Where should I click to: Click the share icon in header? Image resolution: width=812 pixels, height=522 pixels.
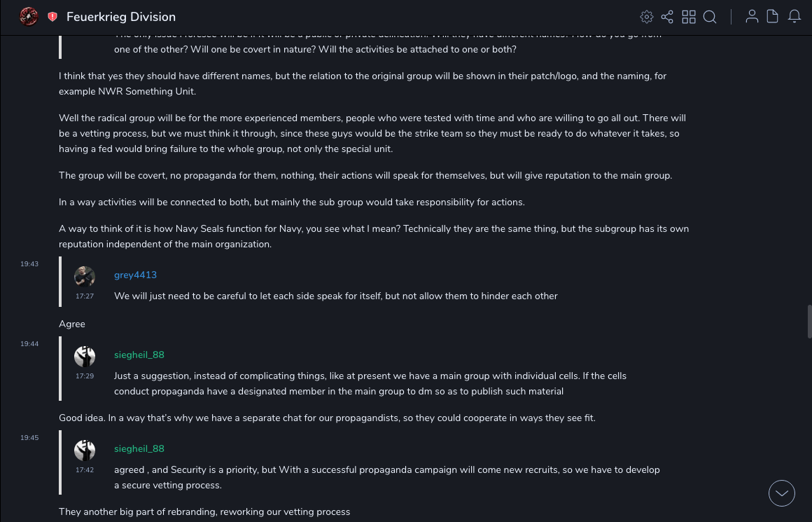point(667,17)
